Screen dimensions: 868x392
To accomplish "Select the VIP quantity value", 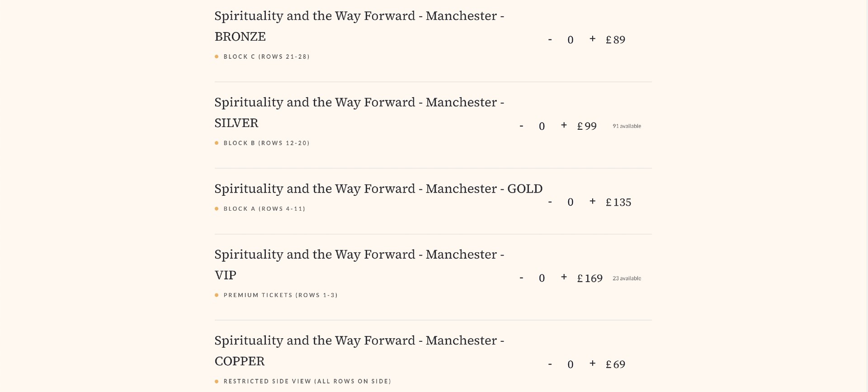I will click(x=542, y=278).
